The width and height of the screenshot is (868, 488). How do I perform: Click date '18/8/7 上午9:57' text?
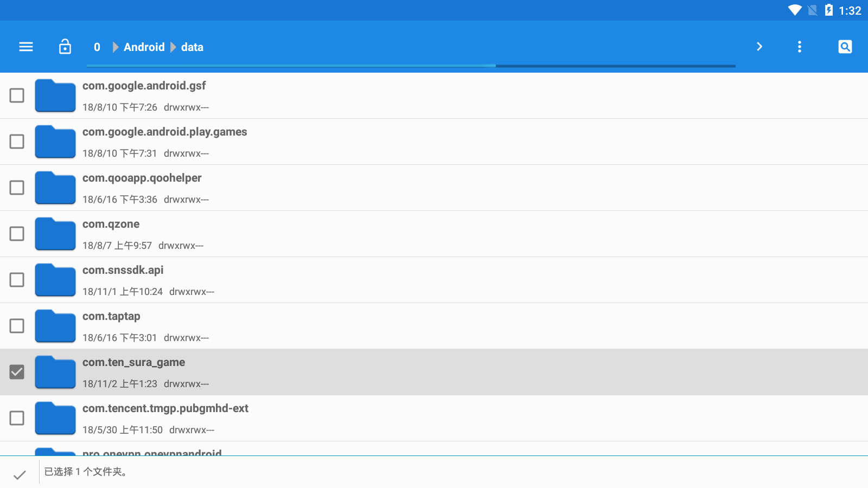coord(117,246)
